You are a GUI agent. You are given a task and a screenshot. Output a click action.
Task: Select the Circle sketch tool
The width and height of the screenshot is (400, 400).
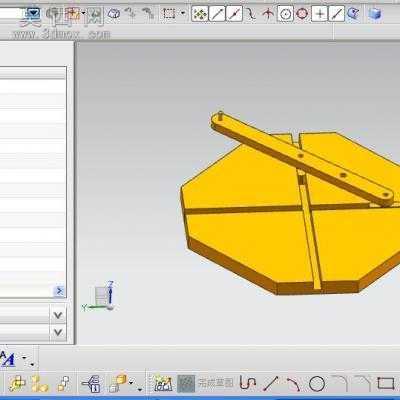coord(317,384)
